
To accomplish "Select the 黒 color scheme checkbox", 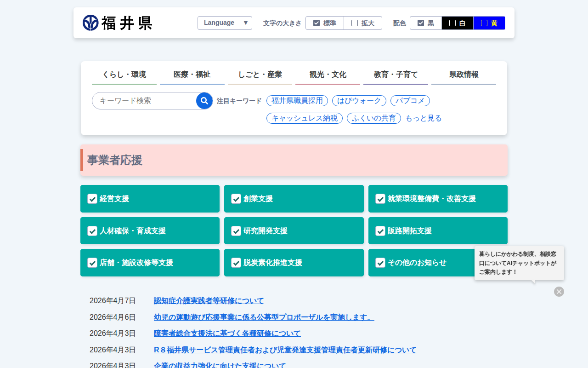I will click(x=426, y=23).
